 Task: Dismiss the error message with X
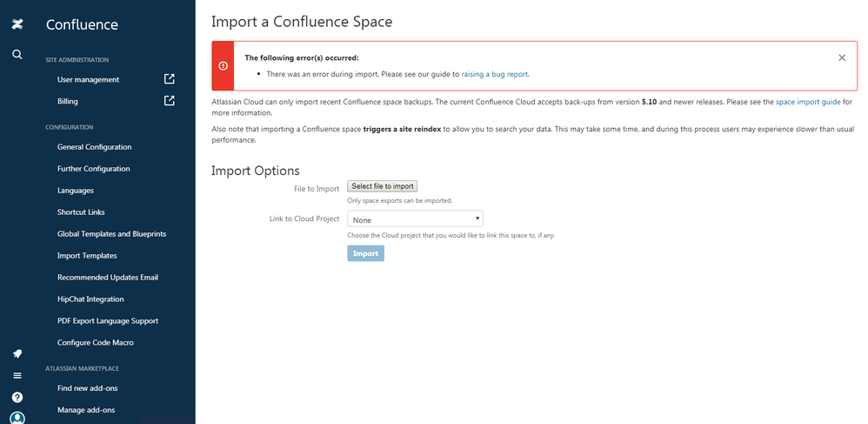click(x=841, y=57)
